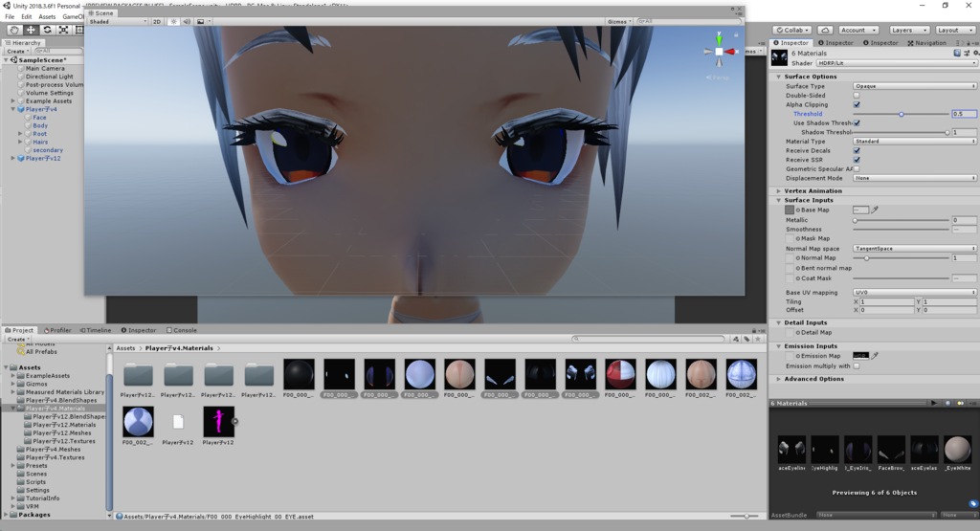Click the Threshold value field 0.5
Viewport: 980px width, 531px height.
pyautogui.click(x=964, y=114)
